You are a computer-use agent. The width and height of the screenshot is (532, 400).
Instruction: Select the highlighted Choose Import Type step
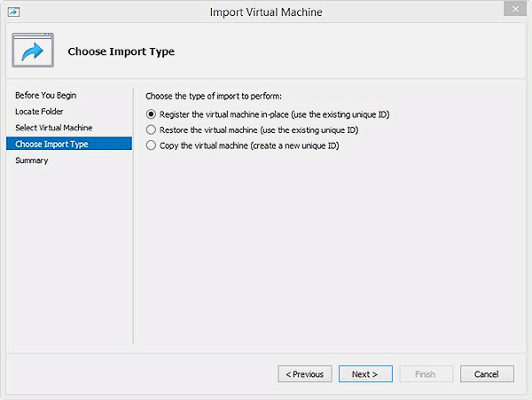[x=51, y=144]
